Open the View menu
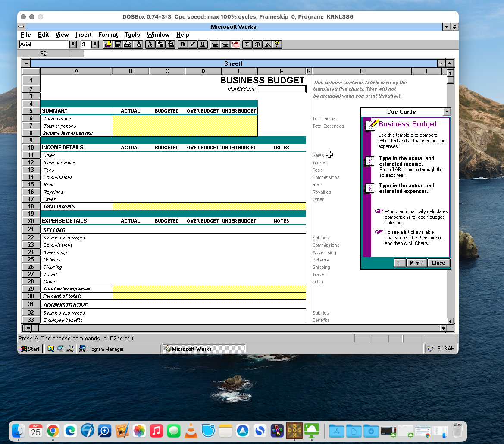This screenshot has height=444, width=504. point(62,35)
